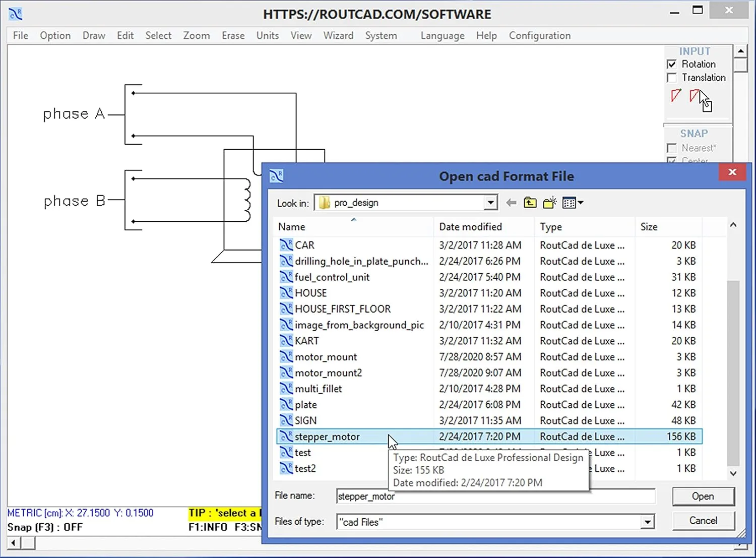
Task: Open the Wizard menu
Action: tap(338, 35)
